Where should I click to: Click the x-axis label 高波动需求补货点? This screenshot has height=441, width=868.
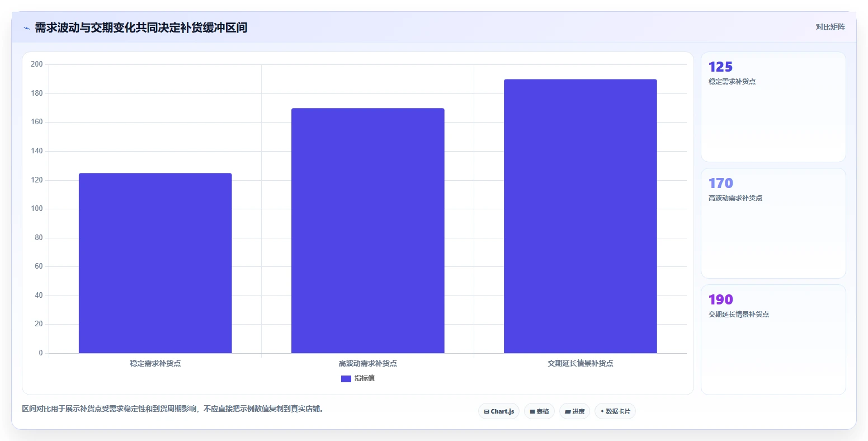368,363
